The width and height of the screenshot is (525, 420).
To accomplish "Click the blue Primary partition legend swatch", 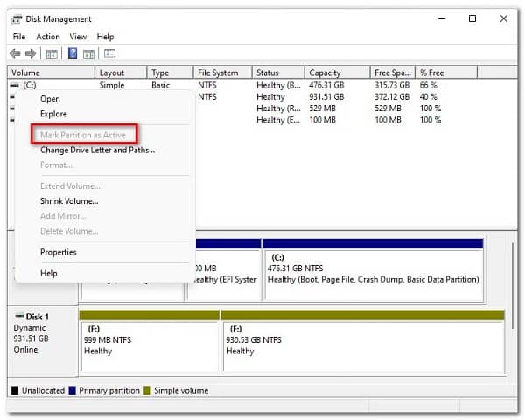I will point(72,390).
